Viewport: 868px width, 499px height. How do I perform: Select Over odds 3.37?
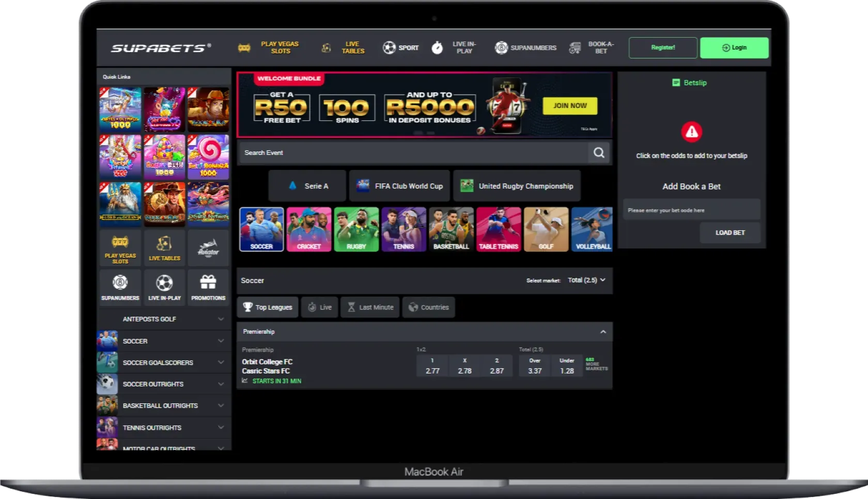[535, 366]
